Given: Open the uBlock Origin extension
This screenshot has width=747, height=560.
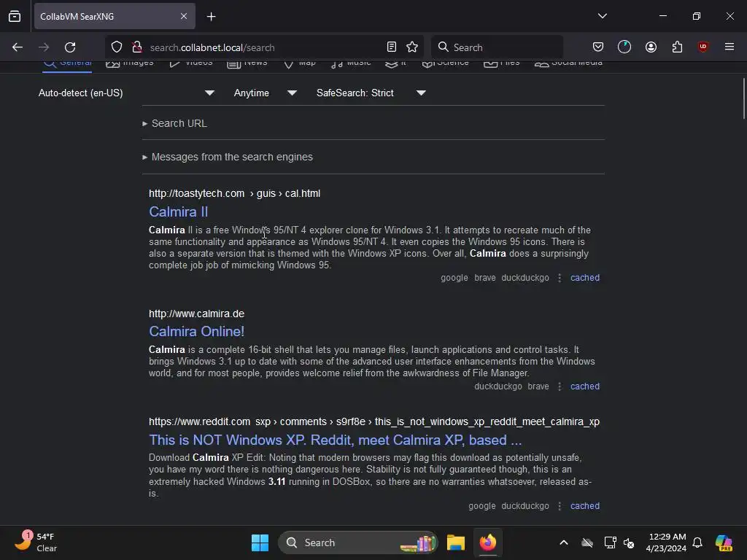Looking at the screenshot, I should (x=703, y=47).
